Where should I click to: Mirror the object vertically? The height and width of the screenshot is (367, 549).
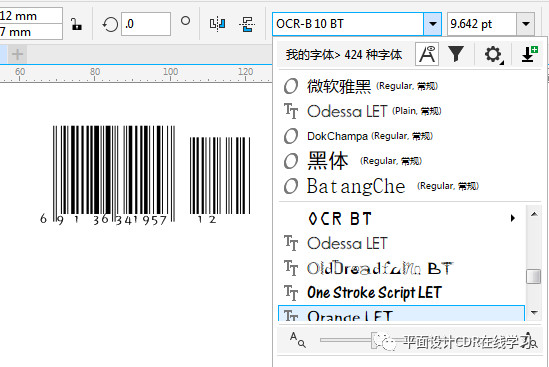(x=247, y=24)
